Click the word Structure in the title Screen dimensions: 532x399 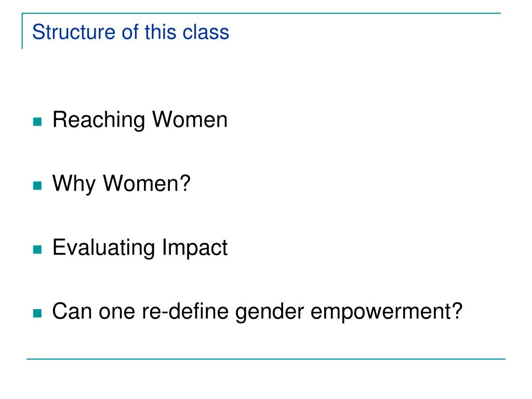click(x=74, y=32)
